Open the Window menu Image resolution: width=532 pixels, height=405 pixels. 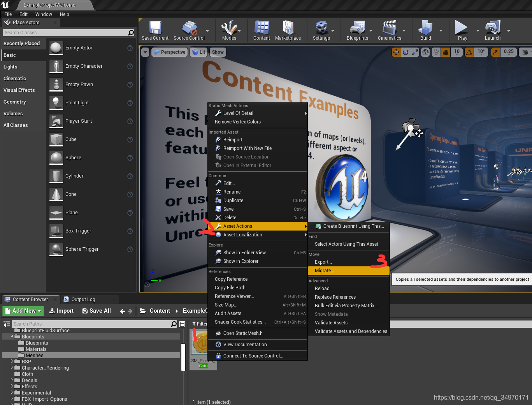(44, 14)
